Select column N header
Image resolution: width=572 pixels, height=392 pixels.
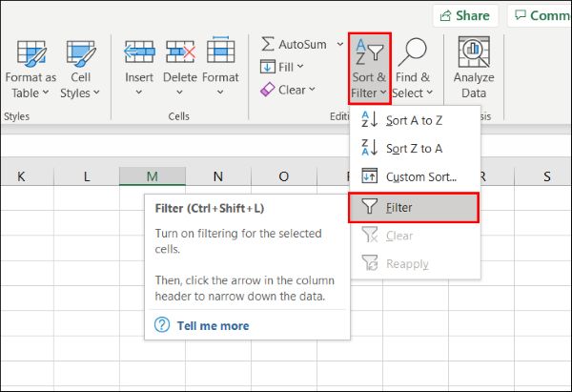pos(218,176)
